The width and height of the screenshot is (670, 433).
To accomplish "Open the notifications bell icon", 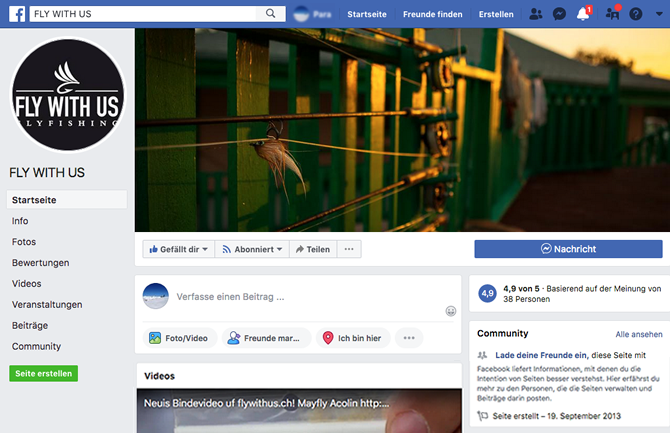I will pyautogui.click(x=583, y=14).
